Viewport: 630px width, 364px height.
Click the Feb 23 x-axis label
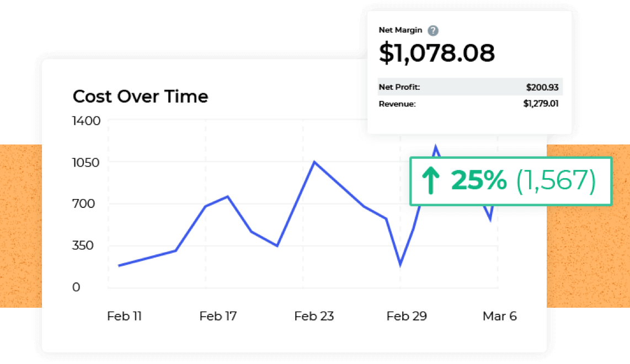pos(314,316)
